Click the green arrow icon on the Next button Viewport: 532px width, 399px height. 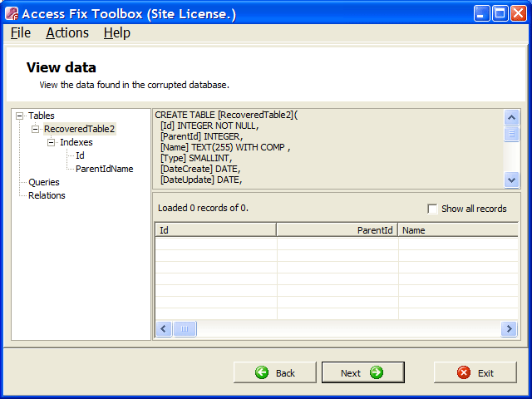[x=377, y=372]
